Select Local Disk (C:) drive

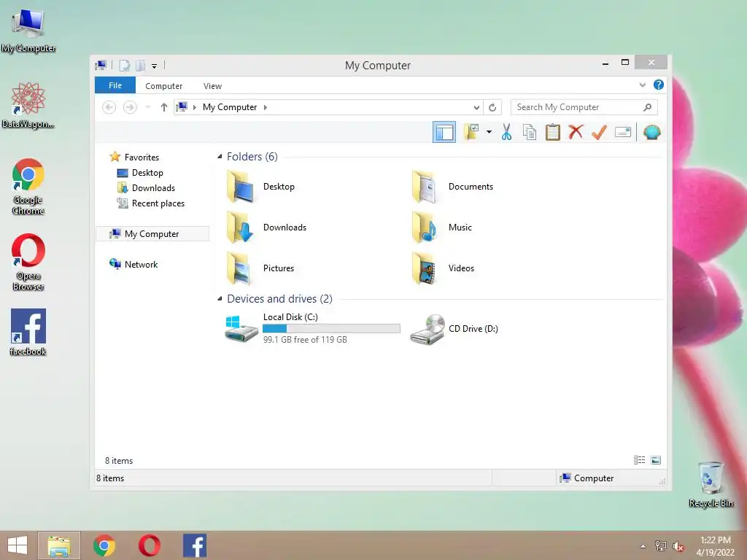pos(312,328)
